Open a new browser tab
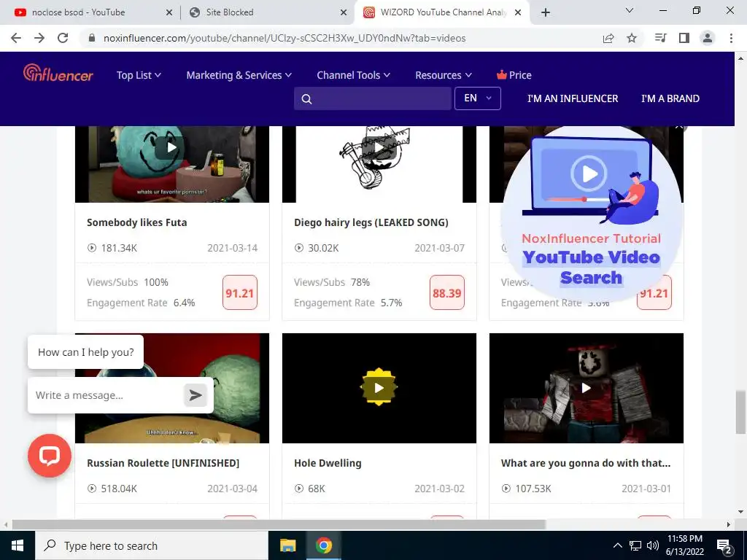The width and height of the screenshot is (747, 560). coord(546,12)
